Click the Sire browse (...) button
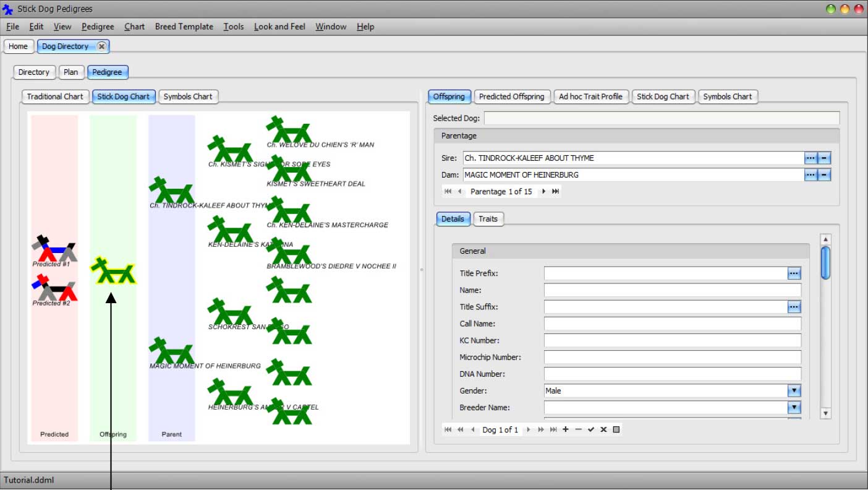Viewport: 868px width, 490px height. (x=811, y=158)
